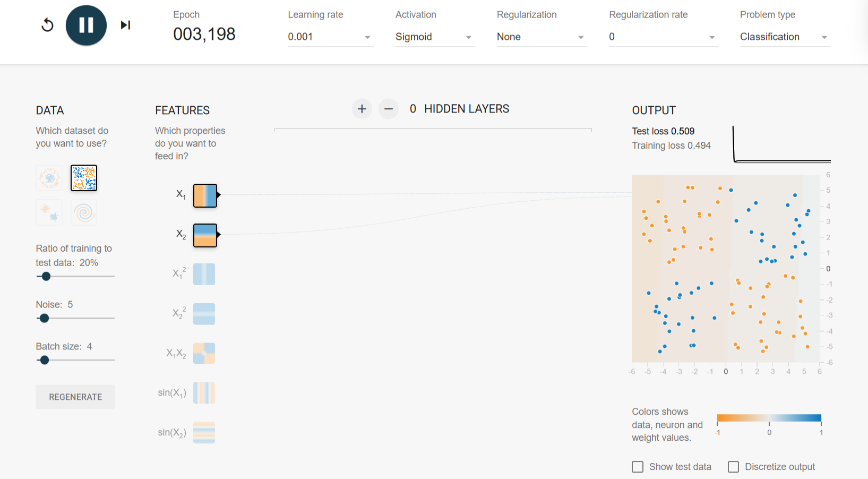868x479 pixels.
Task: Click the HIDDEN LAYERS heading
Action: [467, 109]
